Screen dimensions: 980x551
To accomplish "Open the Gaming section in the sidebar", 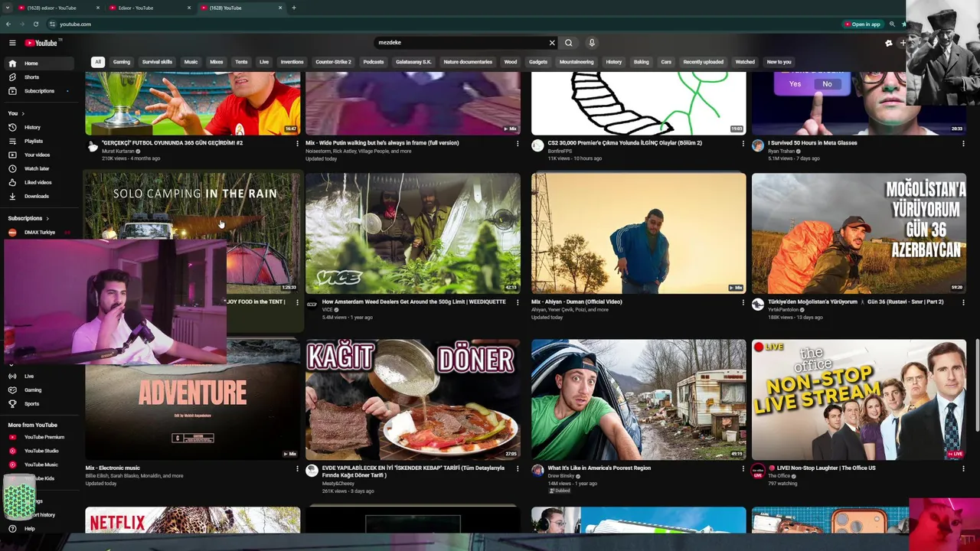I will (41, 390).
